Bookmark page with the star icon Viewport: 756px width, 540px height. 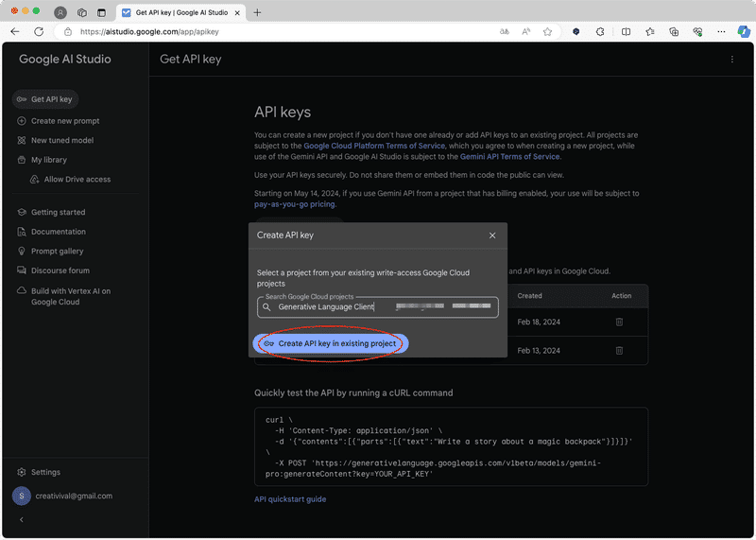tap(548, 32)
